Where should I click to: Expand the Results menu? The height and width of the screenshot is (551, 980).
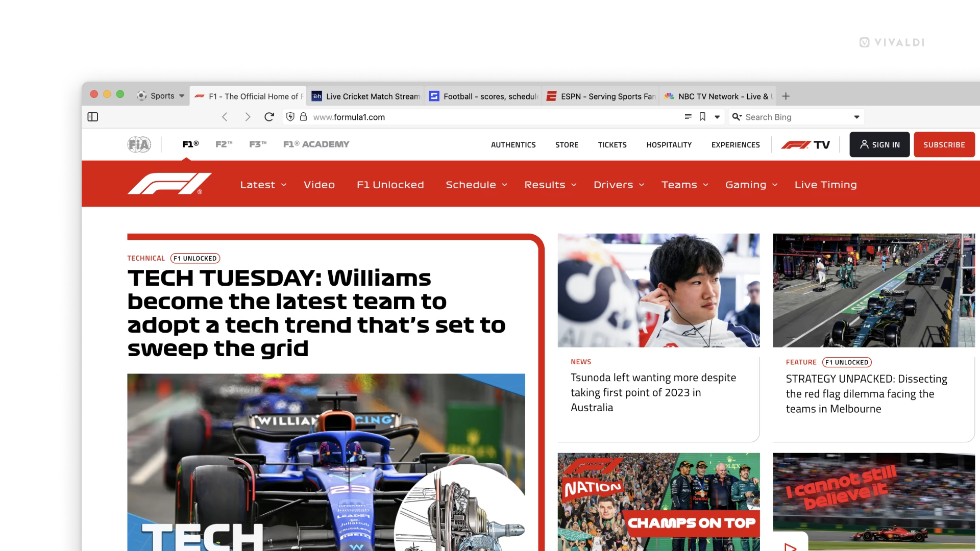550,185
